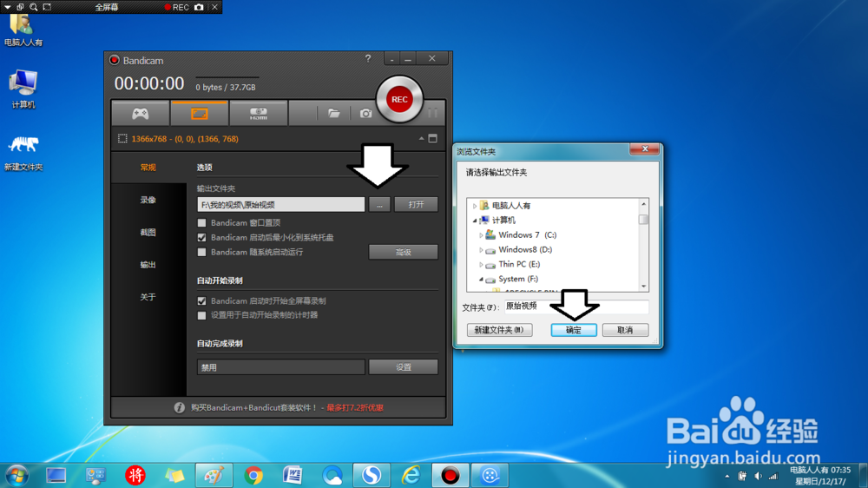The image size is (868, 488).
Task: Click the folder tree scrollbar down arrow
Action: 643,287
